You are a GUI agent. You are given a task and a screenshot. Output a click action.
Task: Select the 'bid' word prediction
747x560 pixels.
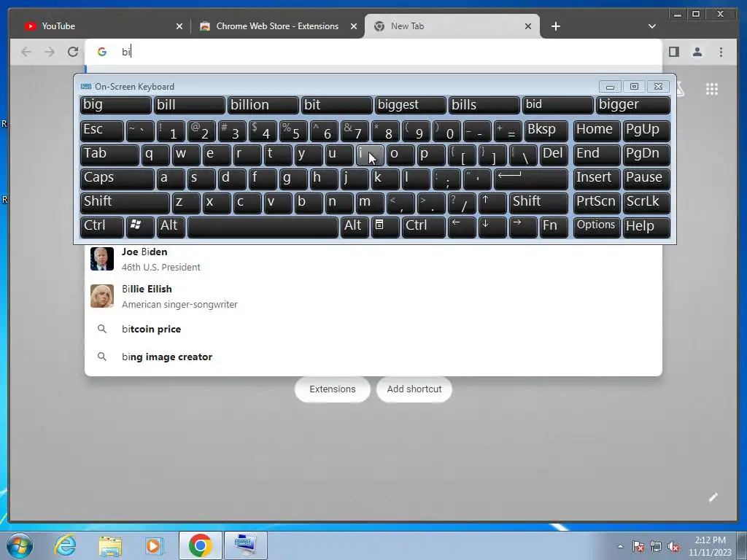(558, 105)
